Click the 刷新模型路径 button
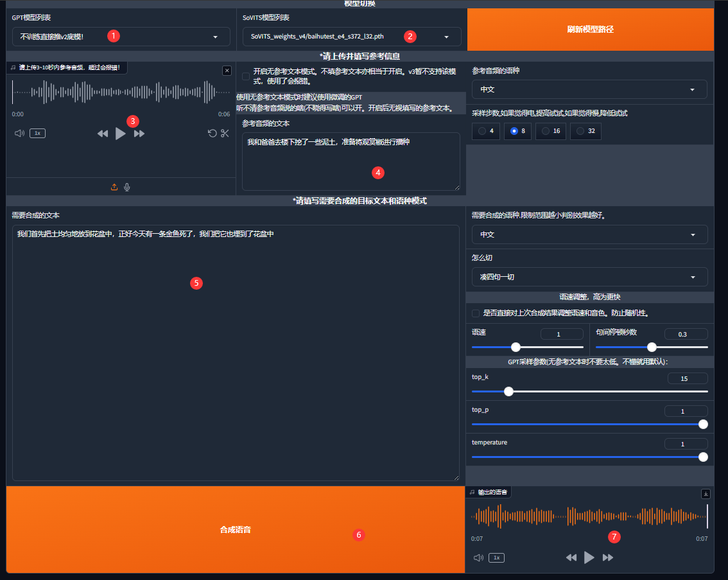Viewport: 728px width, 580px height. [x=590, y=30]
